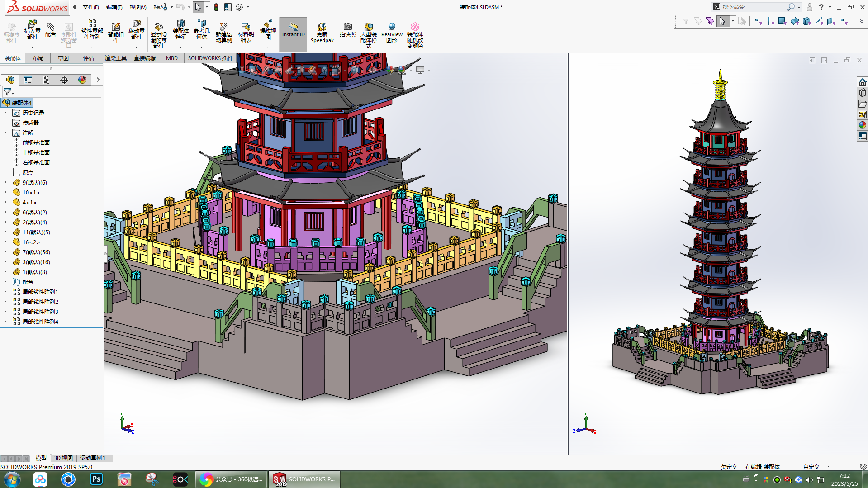This screenshot has height=488, width=868.
Task: Open the search command dropdown arrow
Action: point(799,7)
